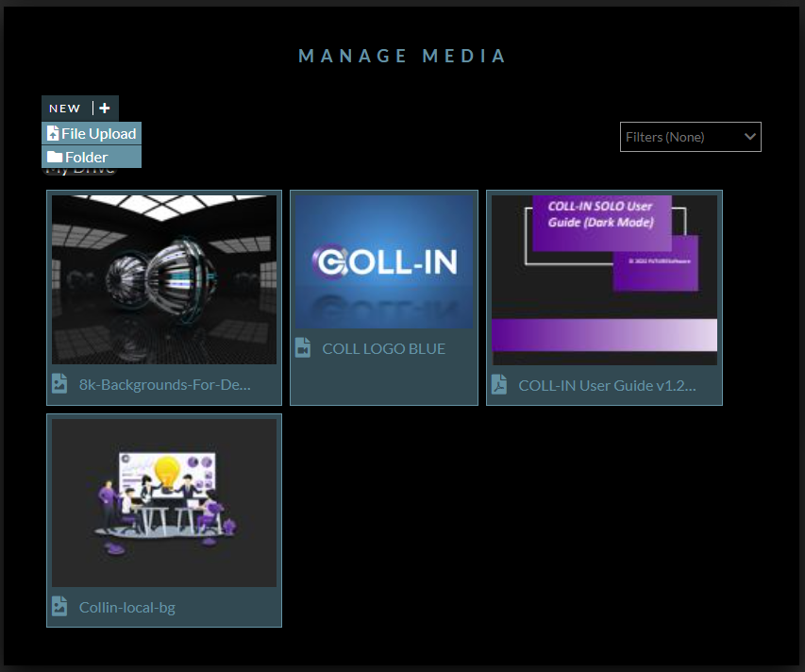This screenshot has width=805, height=672.
Task: Select the COLL-IN blue logo thumbnail
Action: 383,261
